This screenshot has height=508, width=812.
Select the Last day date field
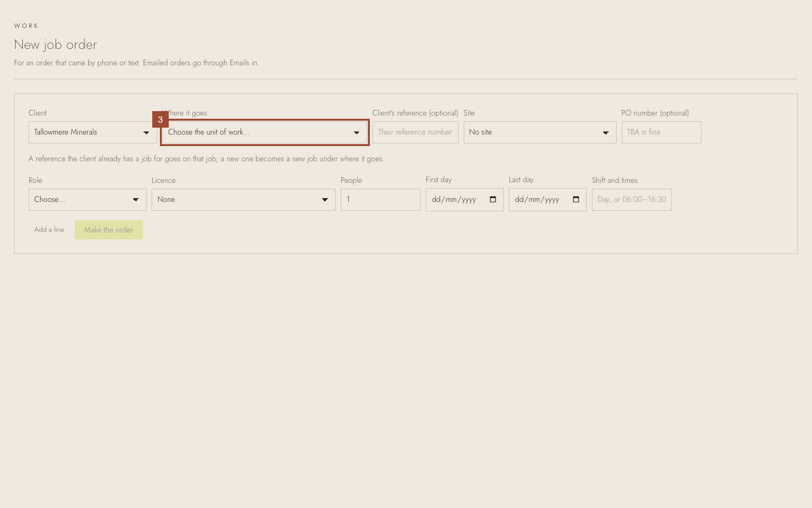(547, 199)
